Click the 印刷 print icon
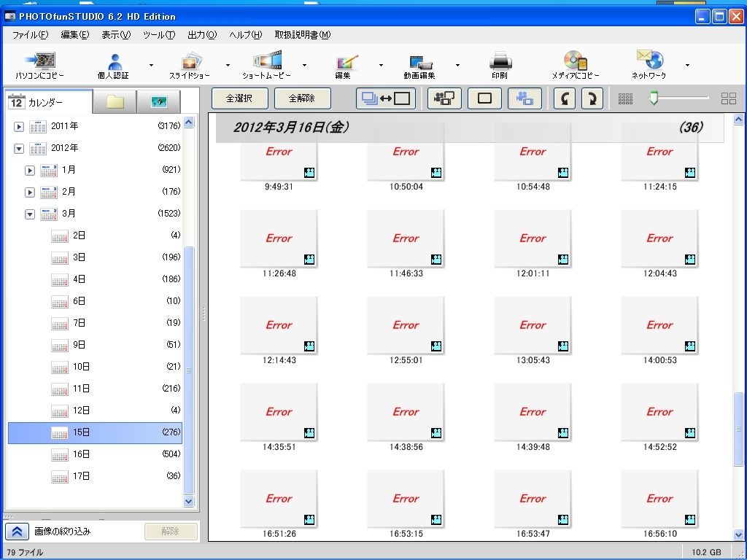This screenshot has height=560, width=747. (x=500, y=64)
